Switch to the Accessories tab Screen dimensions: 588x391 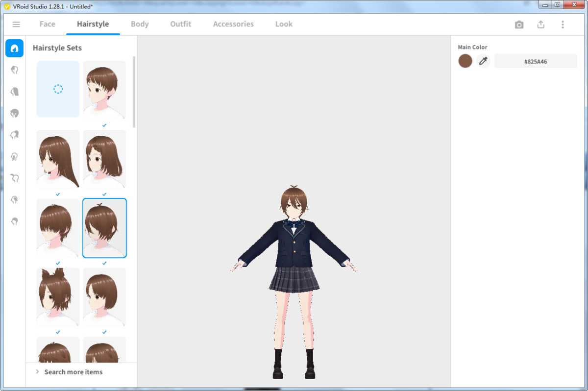click(233, 24)
